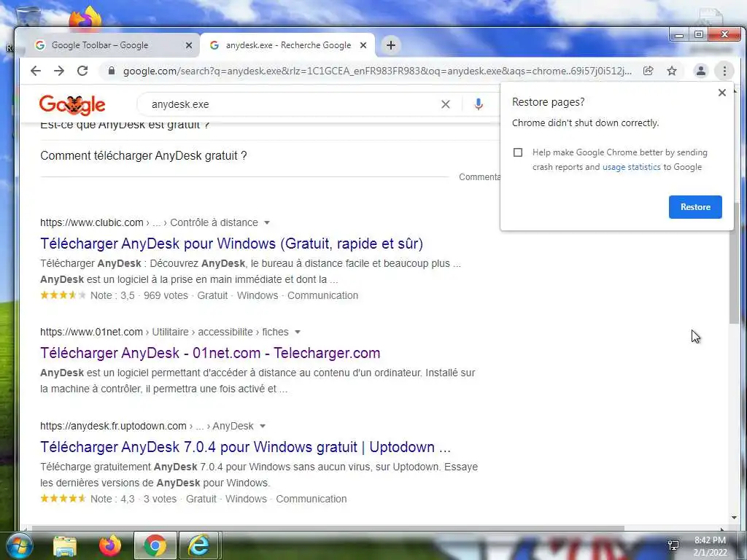View site info via the padlock icon
This screenshot has width=747, height=560.
pyautogui.click(x=112, y=71)
